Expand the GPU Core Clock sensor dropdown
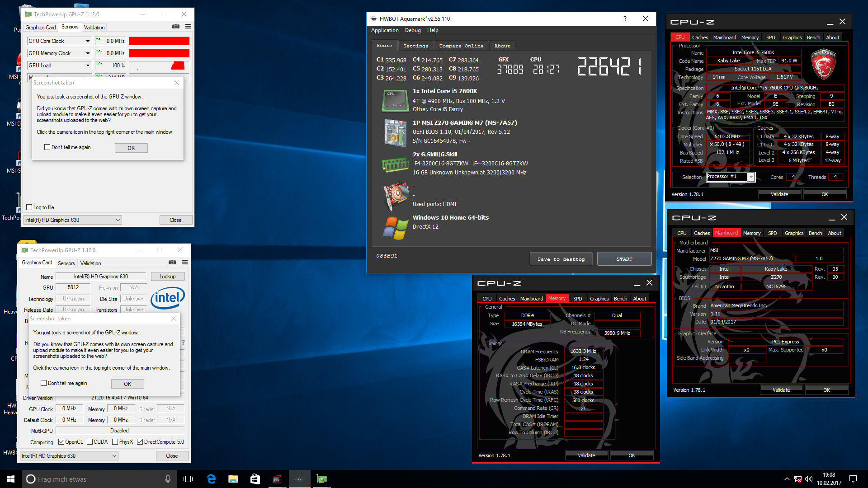 88,41
